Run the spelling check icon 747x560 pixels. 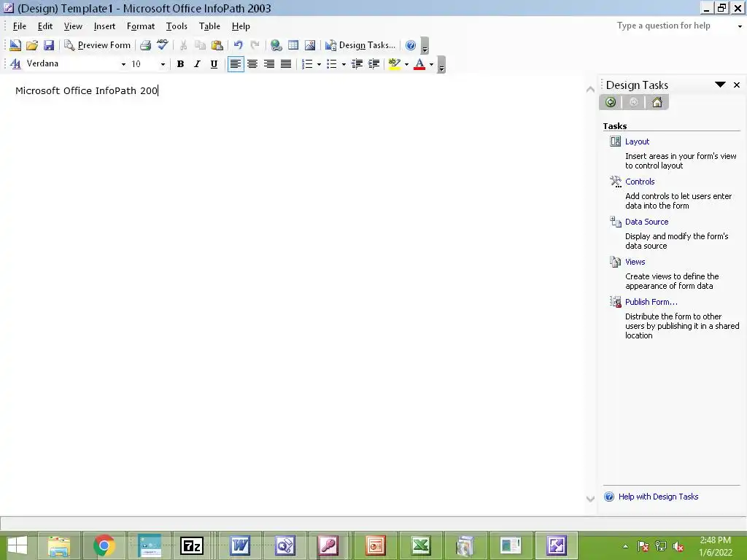coord(162,45)
